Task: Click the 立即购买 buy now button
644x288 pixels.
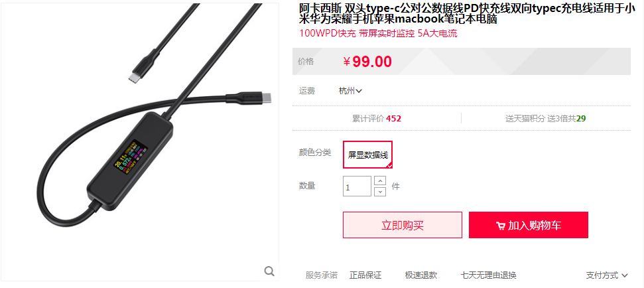Action: click(403, 225)
